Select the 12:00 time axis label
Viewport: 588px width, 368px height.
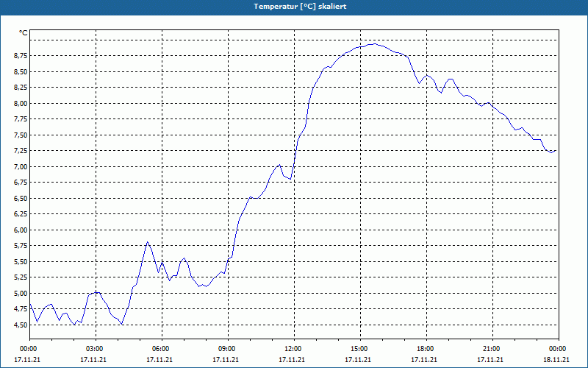coord(293,349)
